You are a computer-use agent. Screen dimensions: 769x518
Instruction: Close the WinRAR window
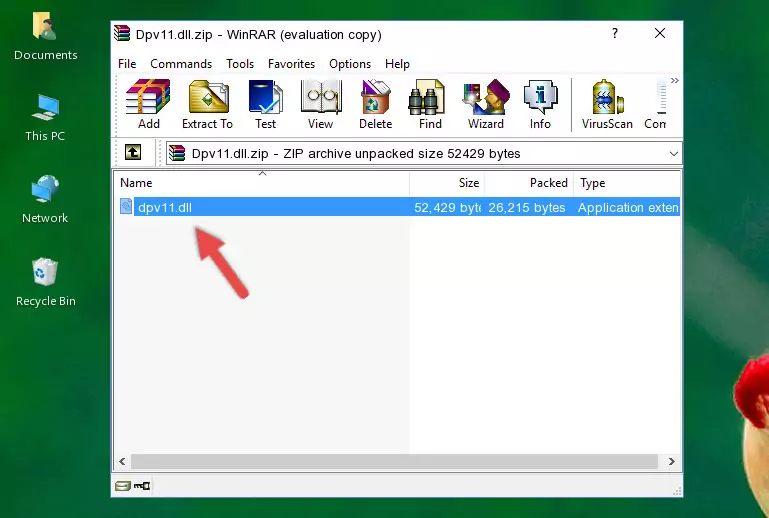pos(660,33)
